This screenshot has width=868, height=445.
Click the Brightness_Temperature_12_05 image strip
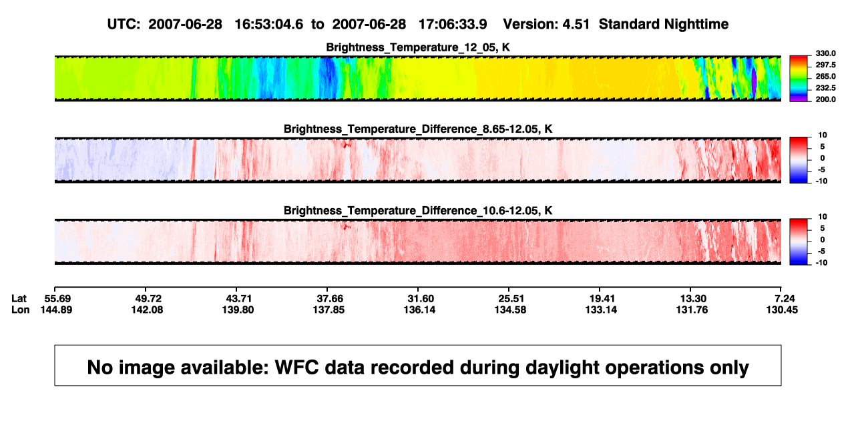pos(418,78)
